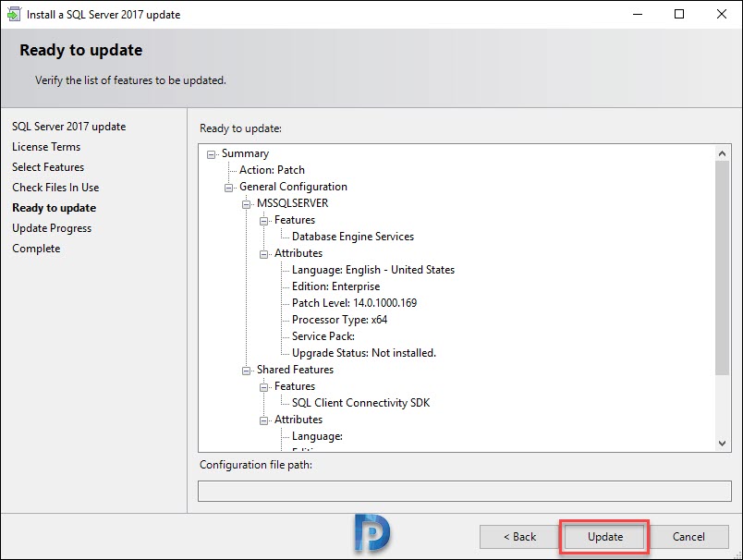
Task: Open the Select Features step
Action: coord(48,167)
